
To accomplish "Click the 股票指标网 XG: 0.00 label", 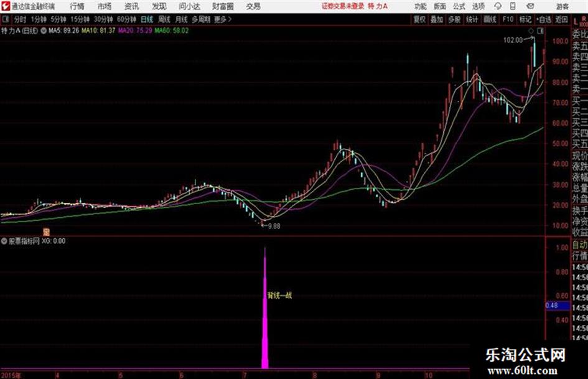I will [37, 241].
